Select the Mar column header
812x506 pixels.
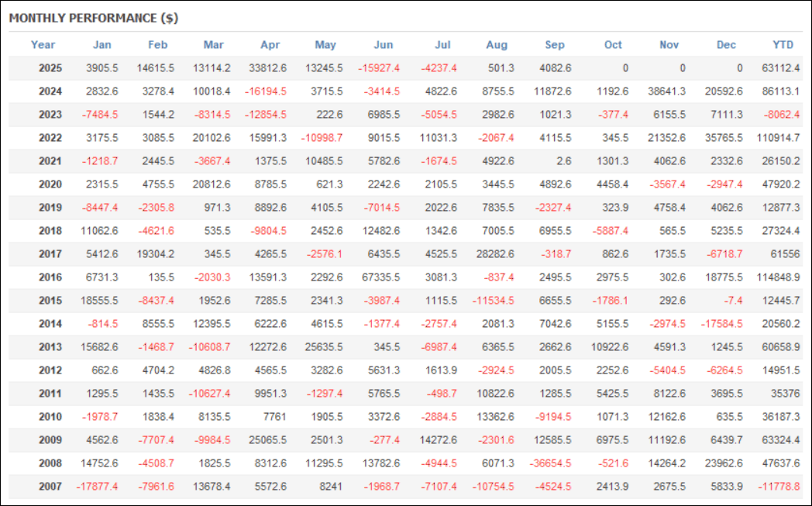point(213,45)
